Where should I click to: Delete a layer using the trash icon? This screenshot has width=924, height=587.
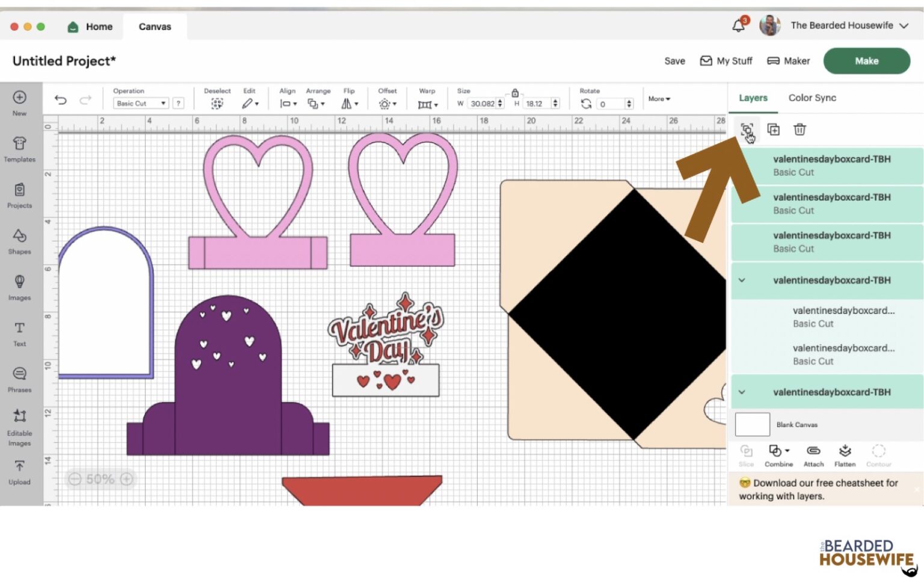pyautogui.click(x=799, y=129)
